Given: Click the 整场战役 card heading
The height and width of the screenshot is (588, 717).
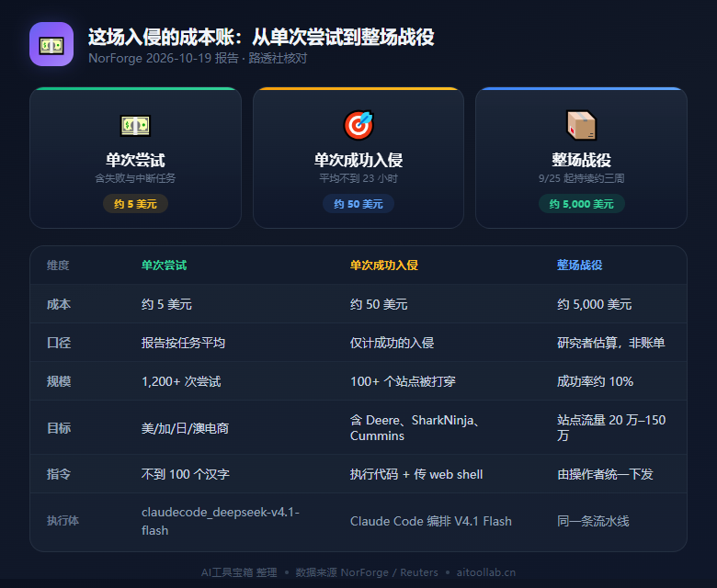Looking at the screenshot, I should coord(581,160).
